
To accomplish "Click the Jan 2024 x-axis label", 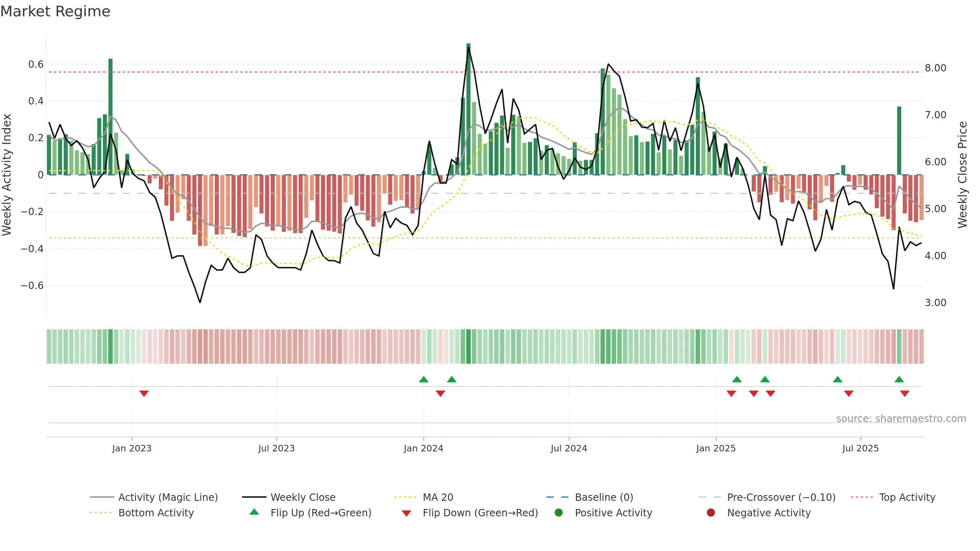I will (423, 448).
